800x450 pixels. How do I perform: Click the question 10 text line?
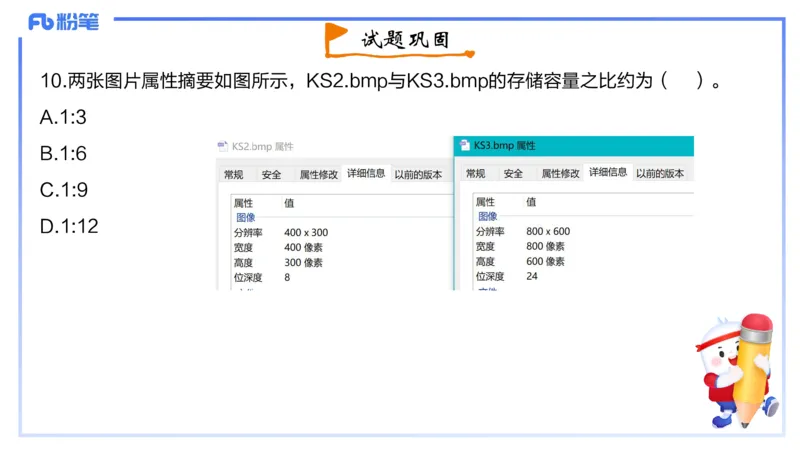[381, 81]
